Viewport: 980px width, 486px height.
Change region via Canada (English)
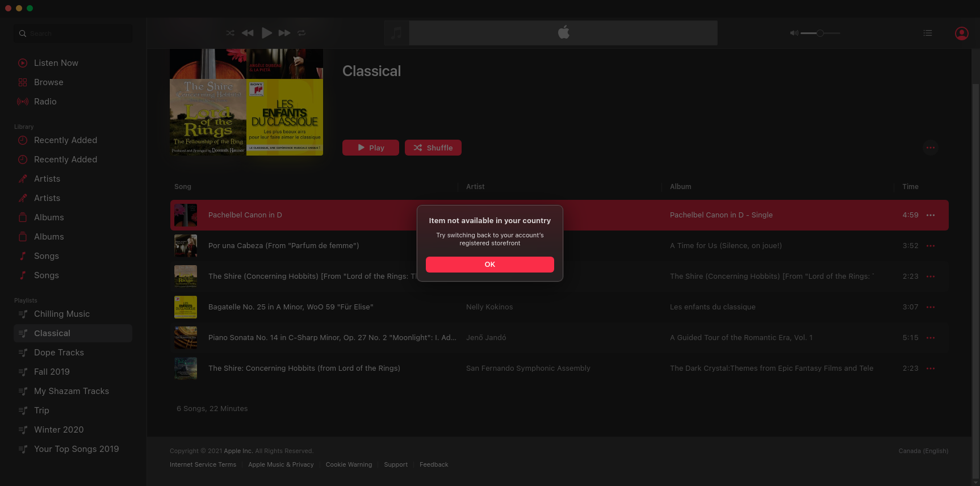[923, 451]
